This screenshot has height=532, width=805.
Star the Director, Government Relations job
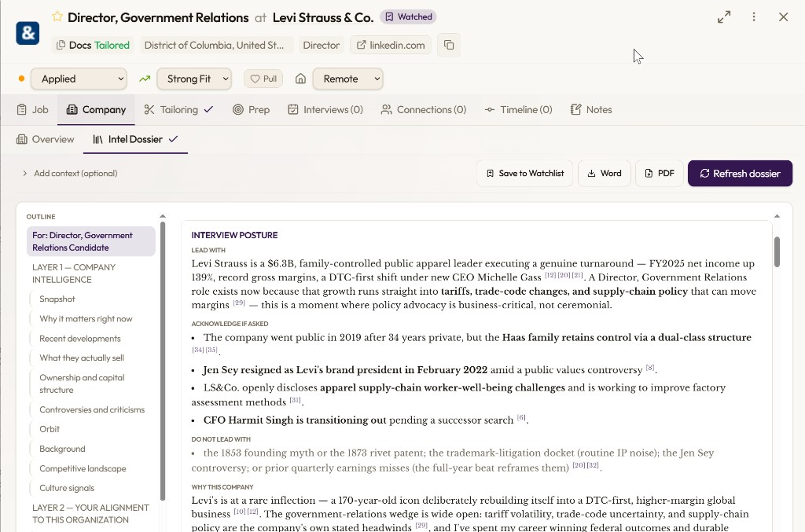point(57,17)
